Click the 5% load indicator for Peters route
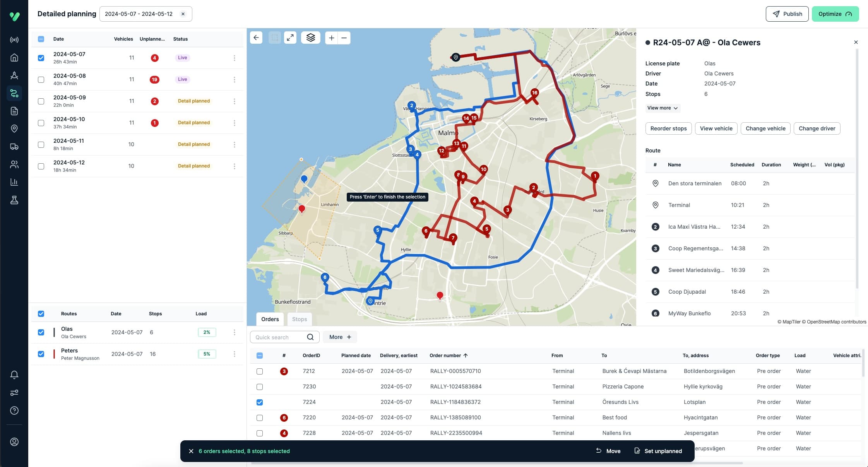This screenshot has width=868, height=467. click(x=207, y=354)
